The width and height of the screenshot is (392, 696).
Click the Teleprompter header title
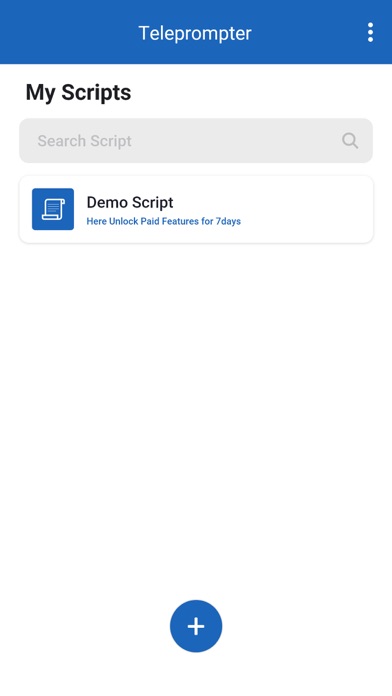point(195,33)
